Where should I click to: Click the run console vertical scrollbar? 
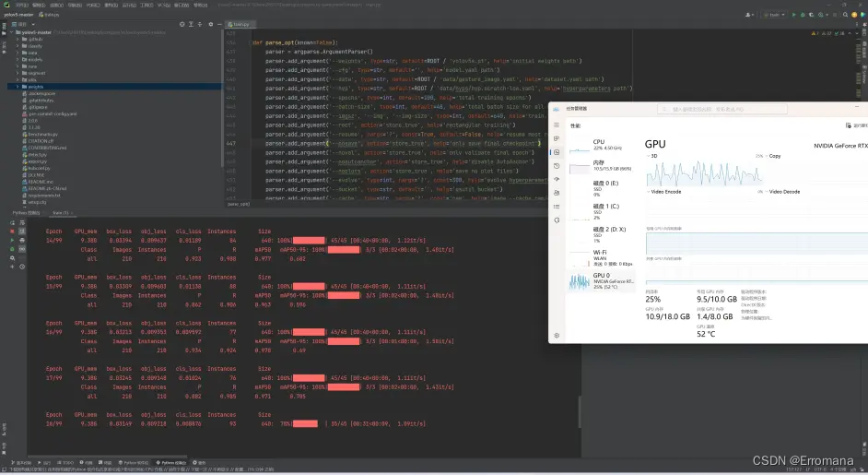point(579,411)
